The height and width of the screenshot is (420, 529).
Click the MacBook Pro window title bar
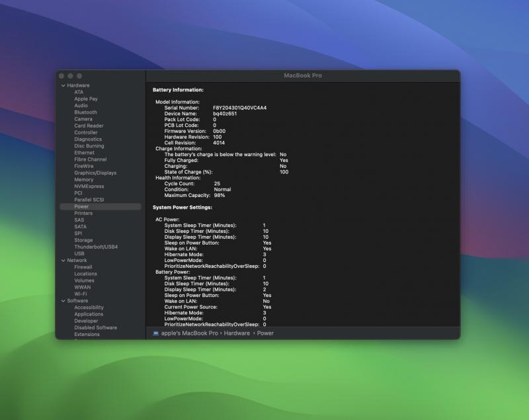click(x=302, y=75)
